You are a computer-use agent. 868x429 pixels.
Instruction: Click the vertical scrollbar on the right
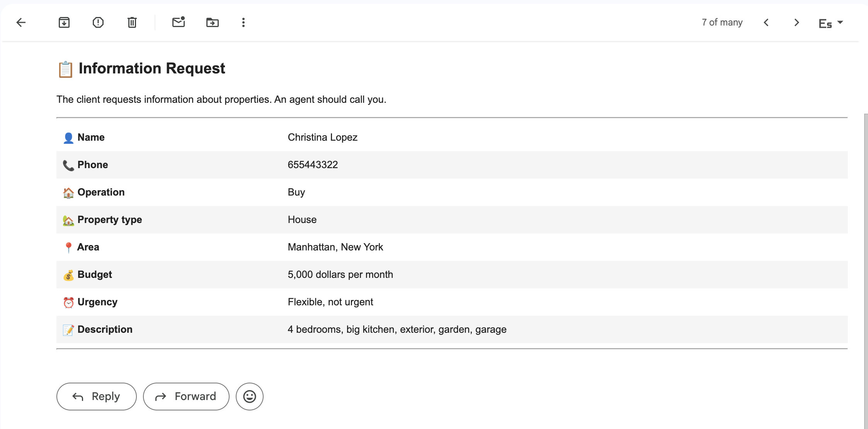click(x=866, y=271)
